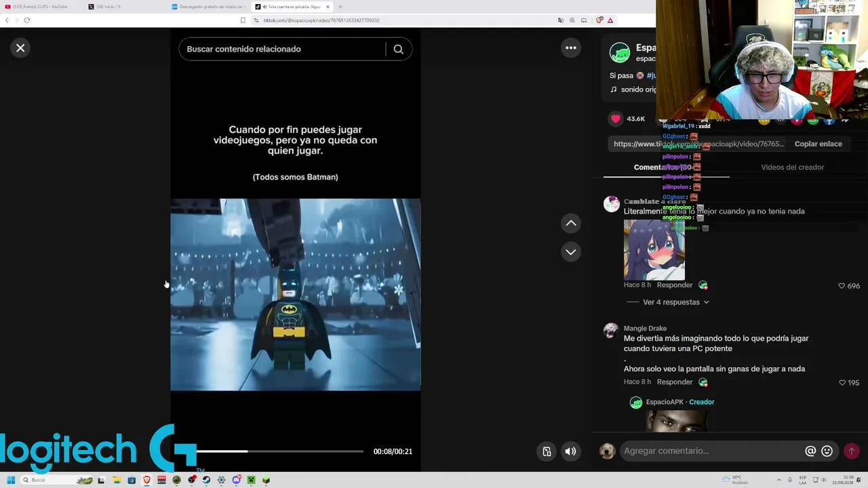868x488 pixels.
Task: Reload the page in the browser
Action: (27, 20)
